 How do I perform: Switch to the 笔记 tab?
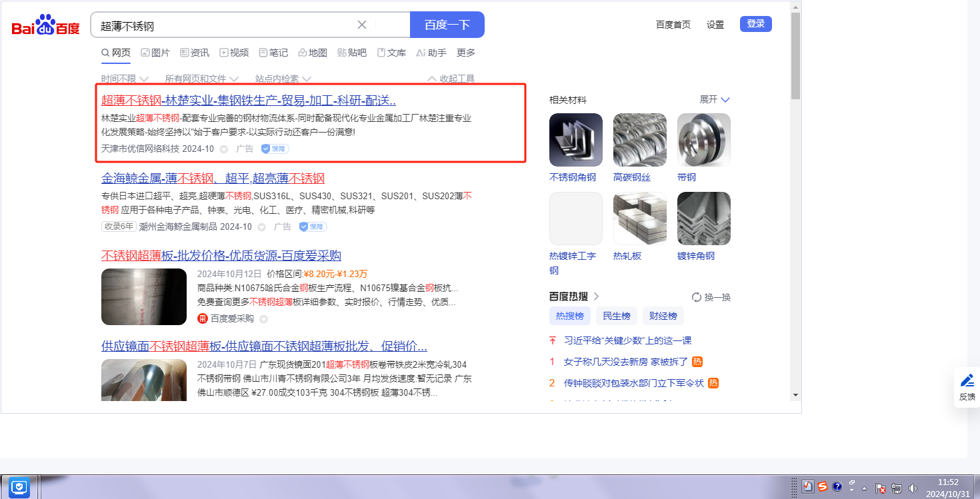click(x=273, y=53)
